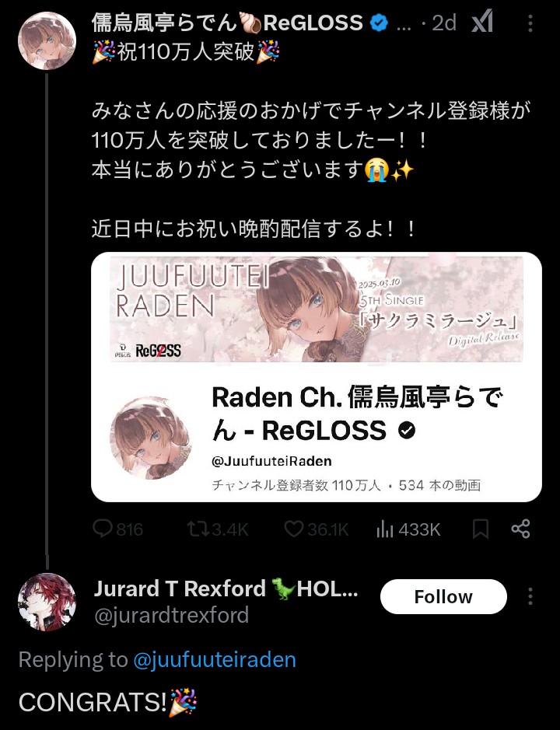Viewport: 560px width, 730px height.
Task: Click the 2d timestamp on the tweet
Action: click(x=443, y=23)
